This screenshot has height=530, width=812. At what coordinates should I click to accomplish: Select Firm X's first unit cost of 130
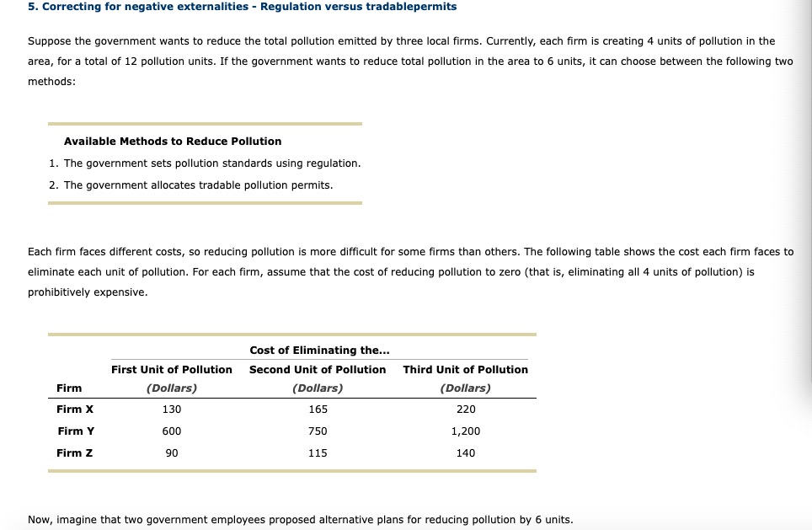[x=172, y=409]
